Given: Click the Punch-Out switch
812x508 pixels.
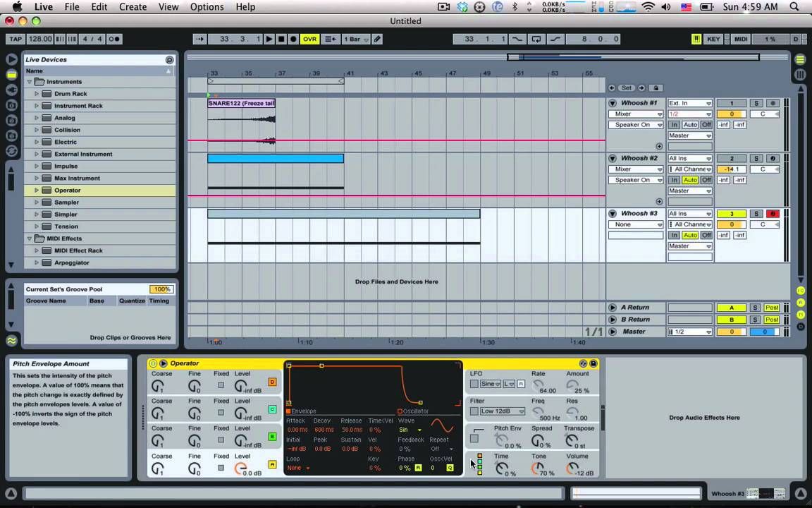Looking at the screenshot, I should pyautogui.click(x=555, y=39).
